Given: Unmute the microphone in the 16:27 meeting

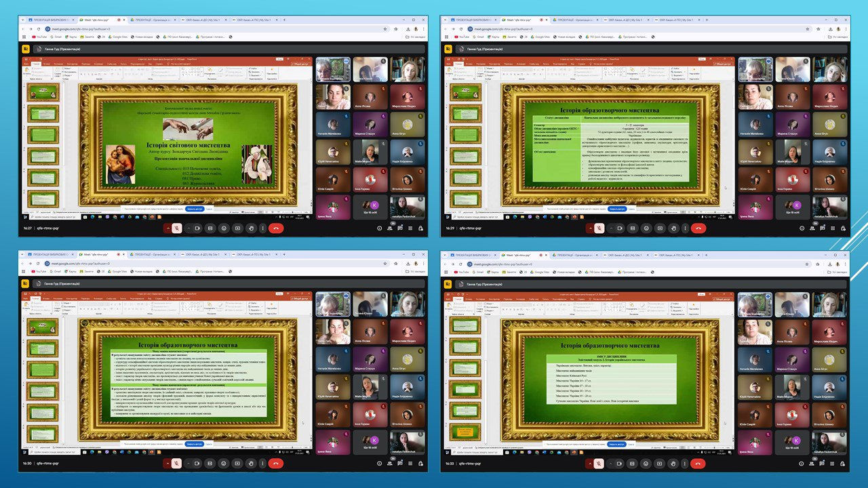Looking at the screenshot, I should coord(176,228).
